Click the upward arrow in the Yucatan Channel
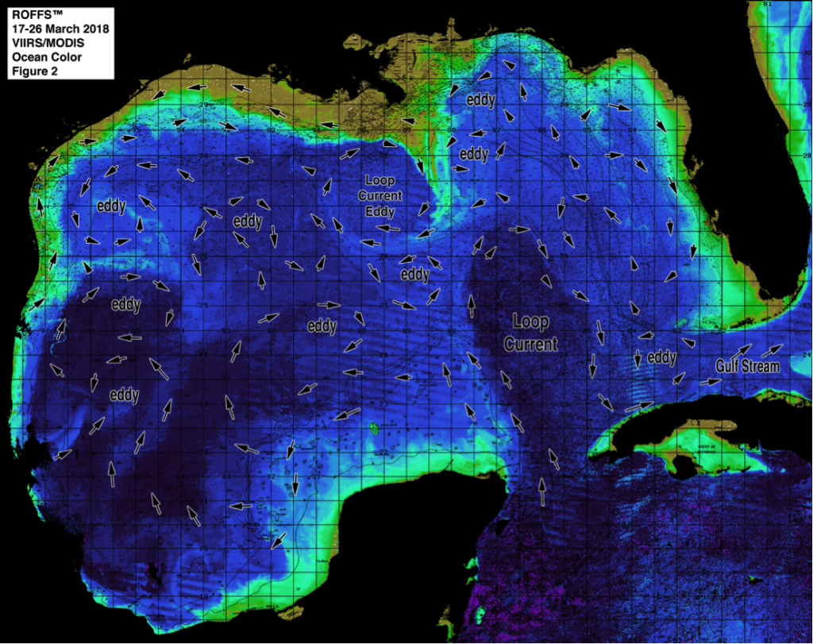 pyautogui.click(x=542, y=491)
